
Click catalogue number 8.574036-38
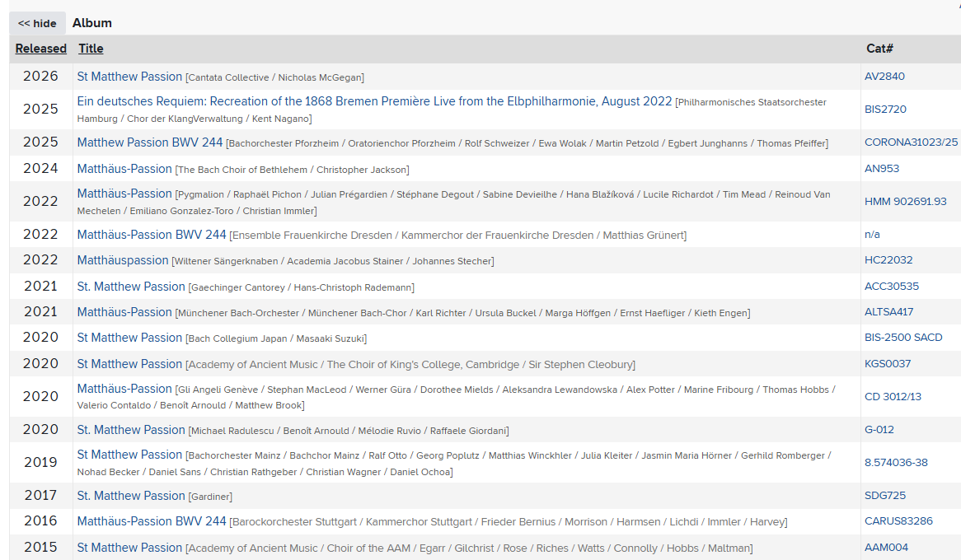(x=896, y=463)
